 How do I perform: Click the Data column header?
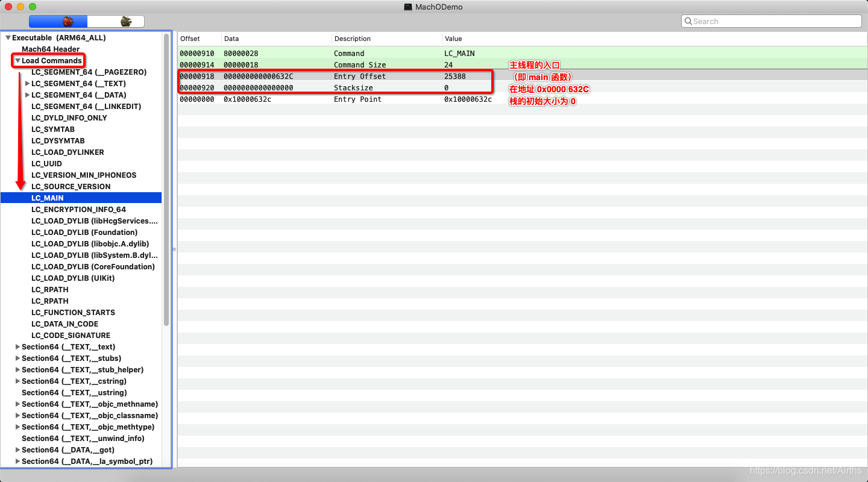277,39
